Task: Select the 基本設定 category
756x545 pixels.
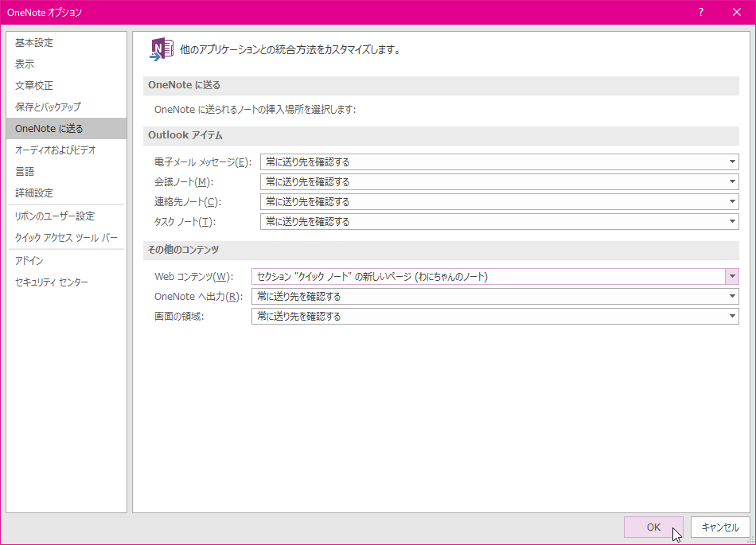Action: [x=67, y=43]
